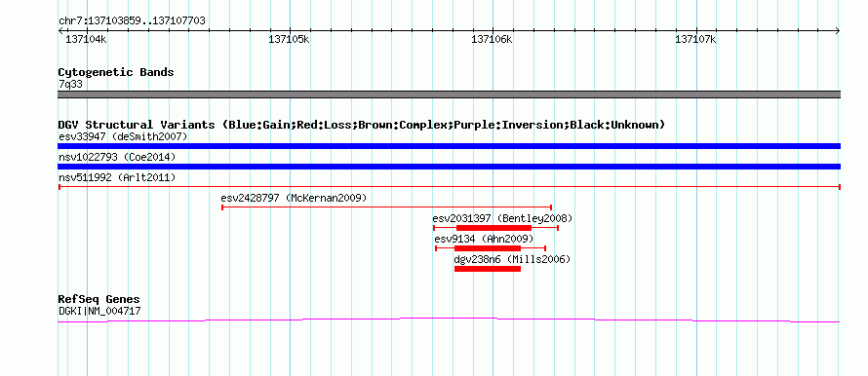Image resolution: width=868 pixels, height=376 pixels.
Task: Click the 7q33 band label
Action: pos(70,85)
